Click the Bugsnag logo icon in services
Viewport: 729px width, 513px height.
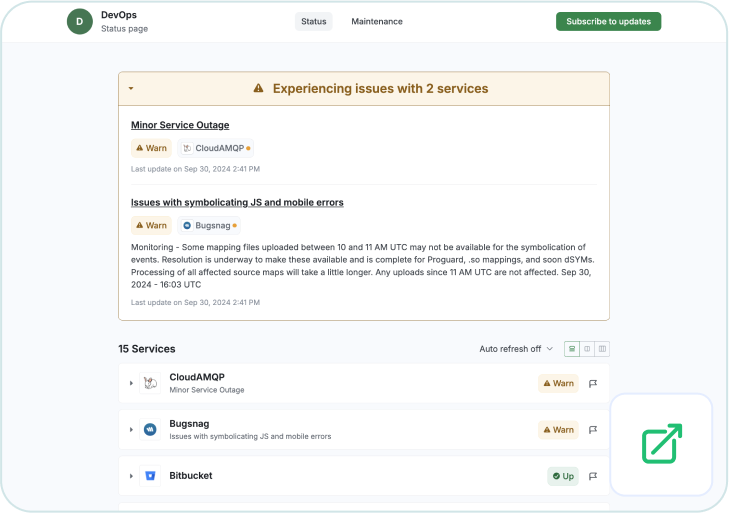[150, 429]
